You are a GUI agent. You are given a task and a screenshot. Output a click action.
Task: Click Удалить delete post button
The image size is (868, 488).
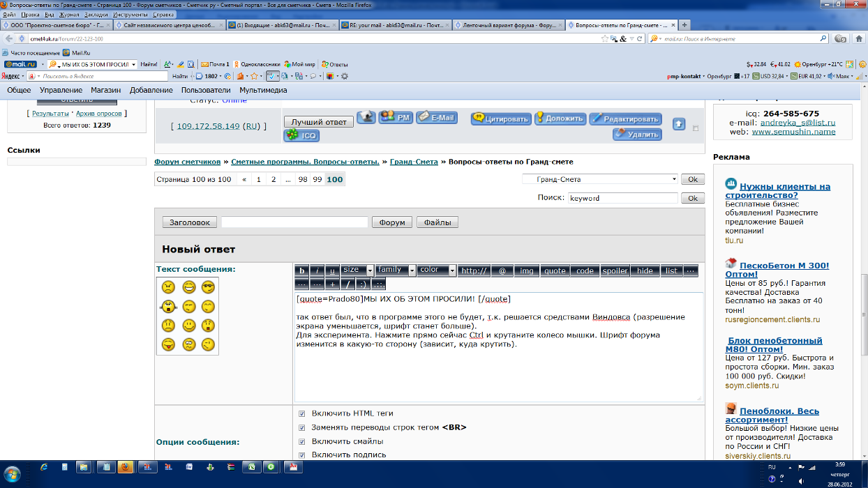tap(637, 134)
